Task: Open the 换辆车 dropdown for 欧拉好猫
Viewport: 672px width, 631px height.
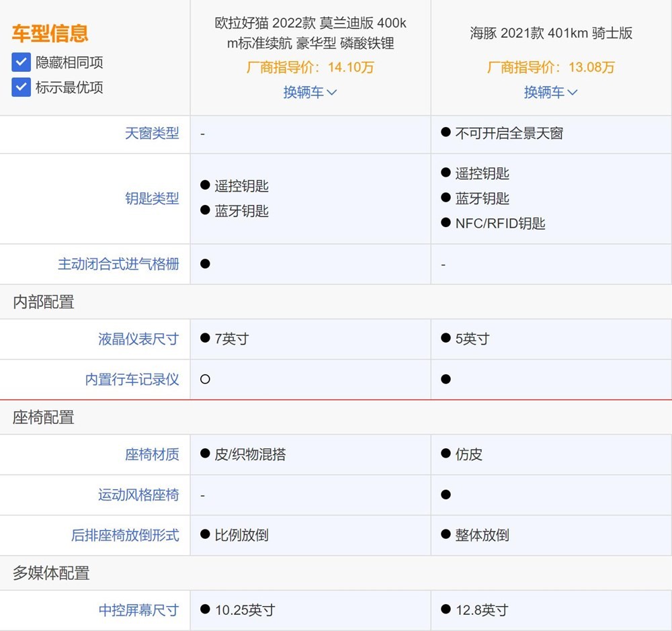Action: [x=310, y=92]
